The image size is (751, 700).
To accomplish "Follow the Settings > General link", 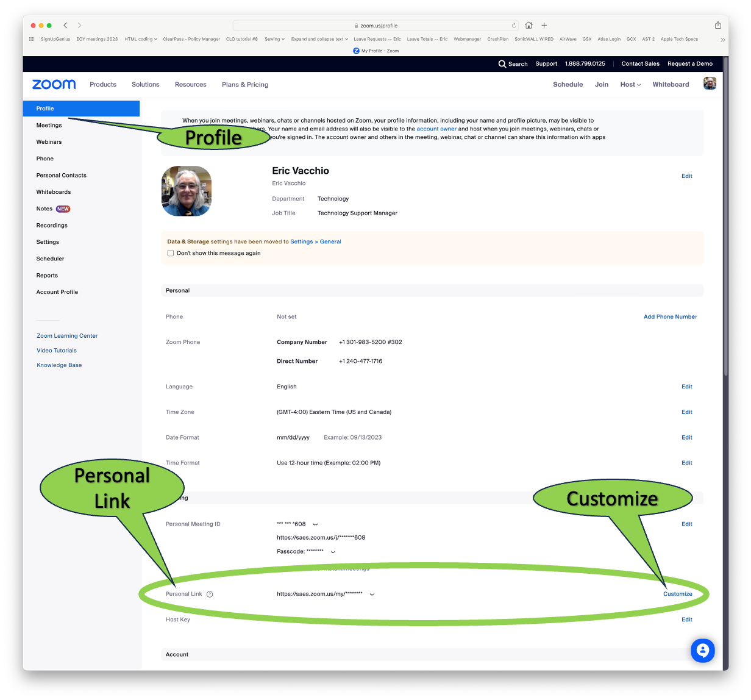I will point(316,242).
